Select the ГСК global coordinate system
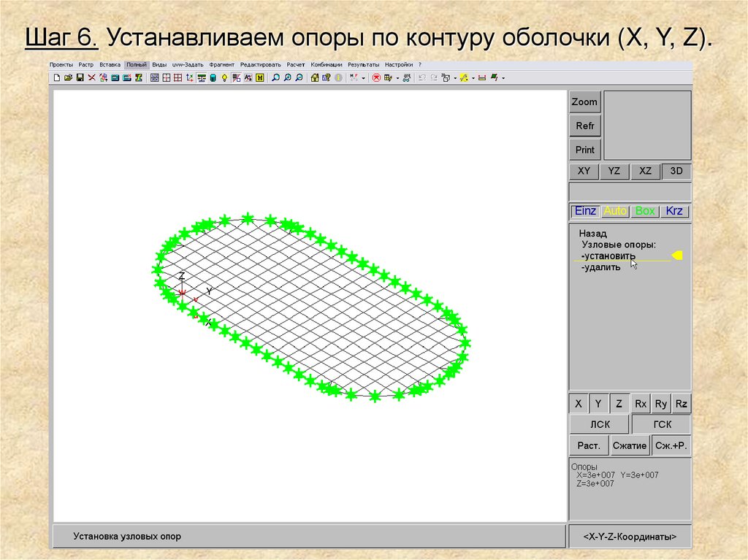This screenshot has height=560, width=748. coord(662,424)
